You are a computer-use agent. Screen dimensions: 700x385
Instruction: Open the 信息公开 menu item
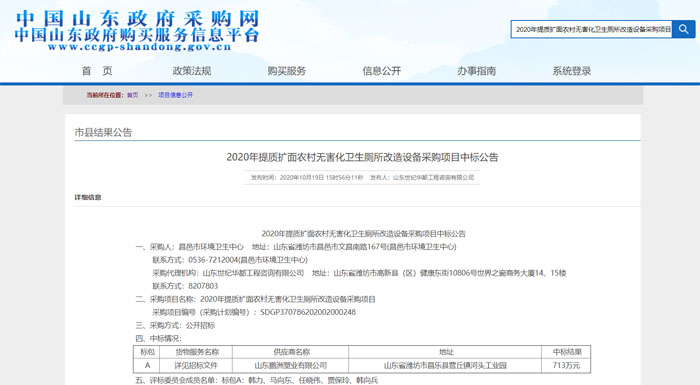click(x=382, y=71)
